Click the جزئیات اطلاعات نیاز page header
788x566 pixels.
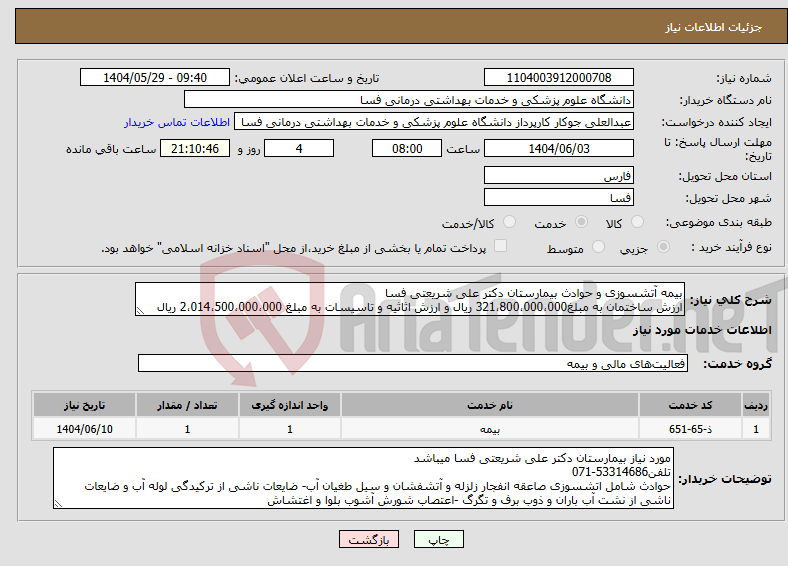click(714, 27)
